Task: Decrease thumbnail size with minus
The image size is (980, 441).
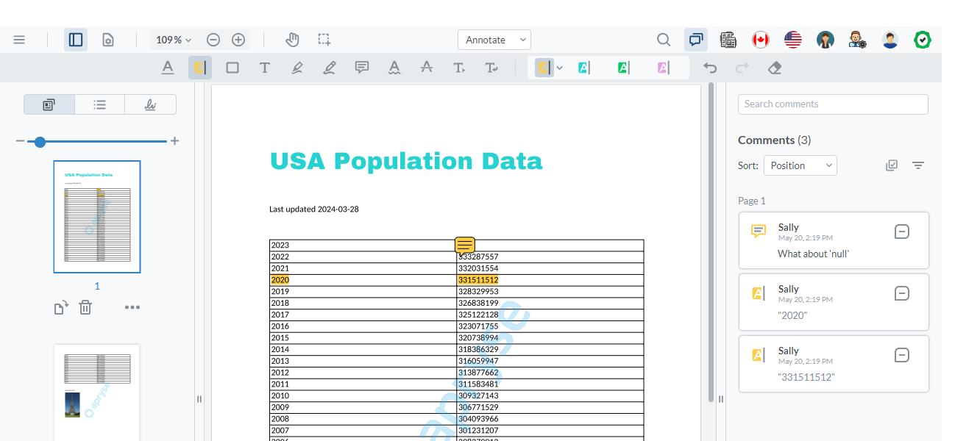Action: (x=20, y=141)
